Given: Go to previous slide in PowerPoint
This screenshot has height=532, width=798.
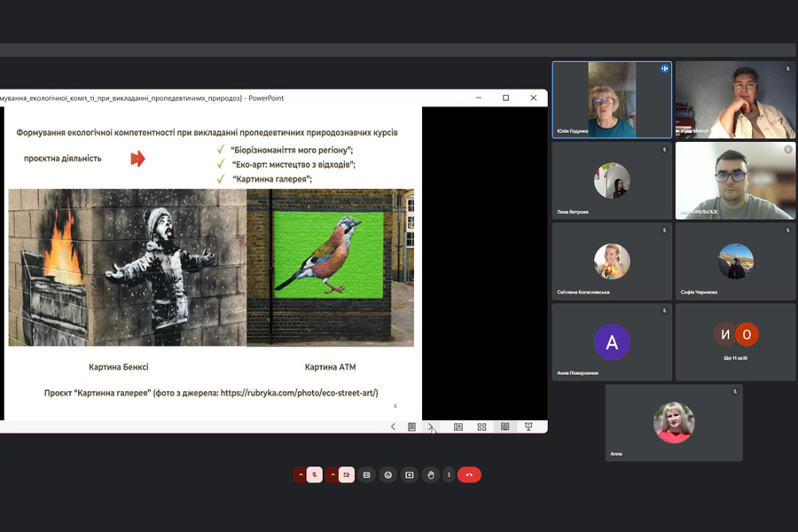Looking at the screenshot, I should pyautogui.click(x=394, y=426).
